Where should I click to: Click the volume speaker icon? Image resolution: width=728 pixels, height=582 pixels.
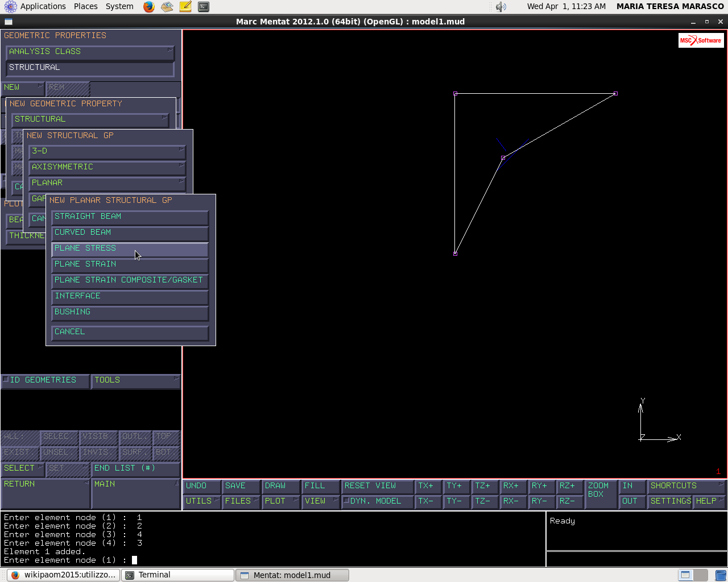[x=500, y=7]
